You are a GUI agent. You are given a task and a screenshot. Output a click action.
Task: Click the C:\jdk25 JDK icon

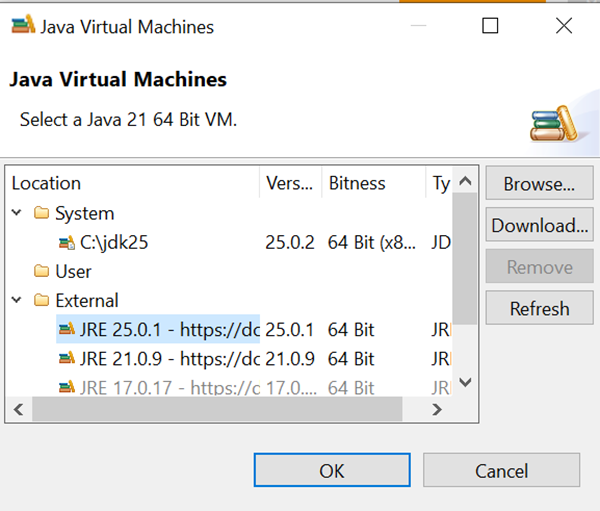click(x=67, y=242)
